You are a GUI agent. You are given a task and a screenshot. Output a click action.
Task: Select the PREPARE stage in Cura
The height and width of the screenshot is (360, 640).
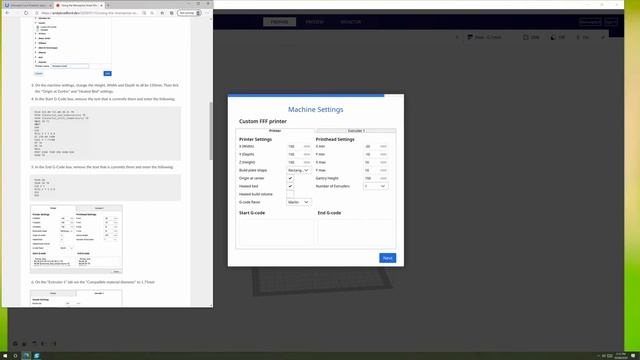click(x=280, y=22)
